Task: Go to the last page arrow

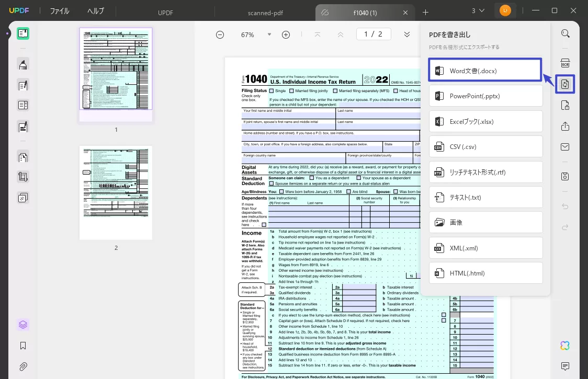Action: (407, 35)
